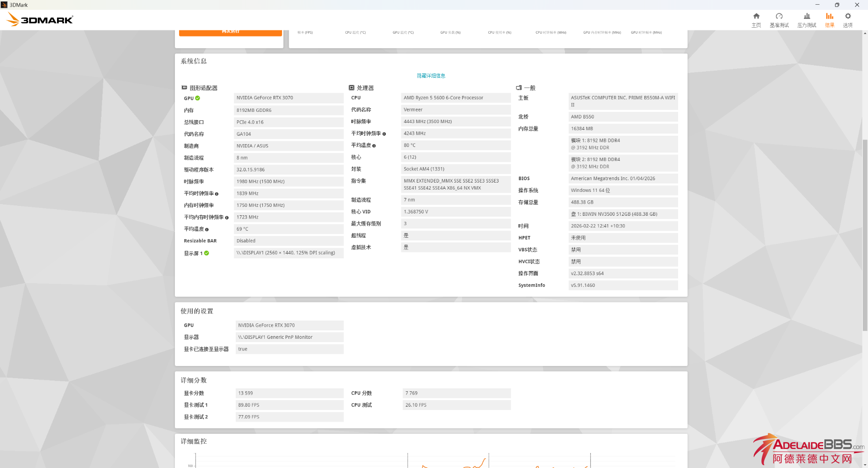868x468 pixels.
Task: Open the 选项 options gear icon
Action: coord(847,20)
